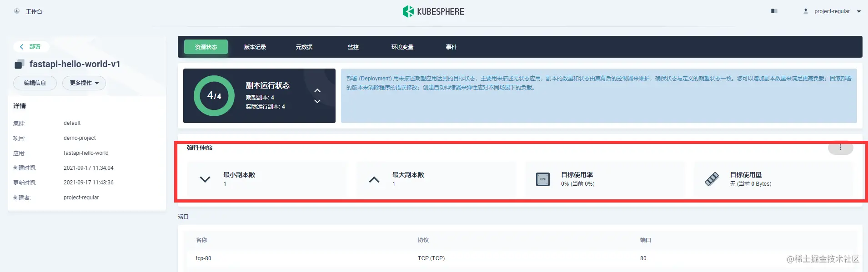Click the user avatar icon

[x=806, y=11]
